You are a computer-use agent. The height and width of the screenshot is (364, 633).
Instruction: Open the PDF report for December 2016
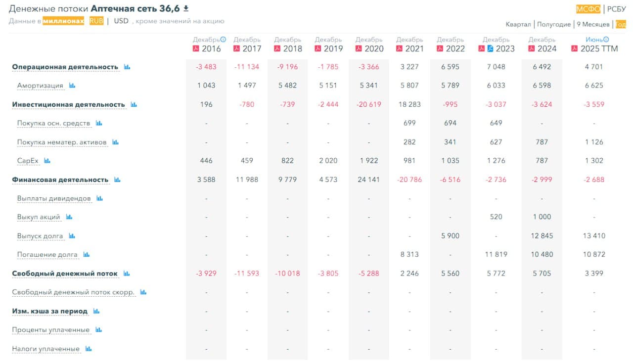click(196, 47)
